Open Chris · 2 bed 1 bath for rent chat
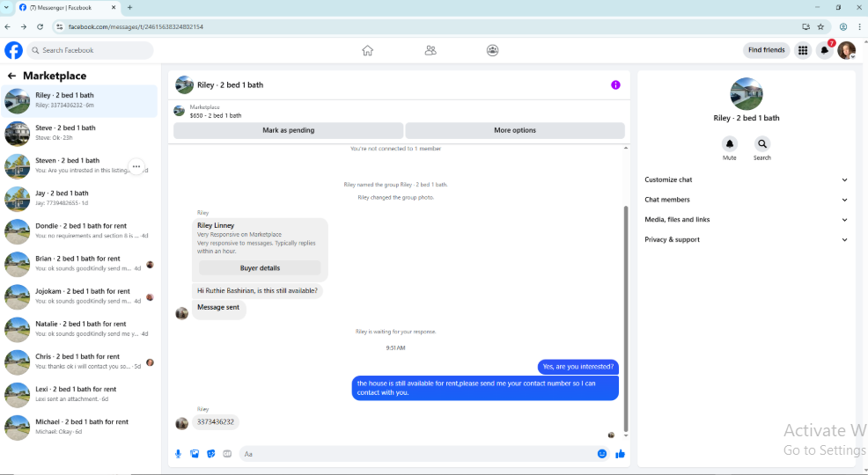Screen dimensions: 868x475 pos(79,362)
